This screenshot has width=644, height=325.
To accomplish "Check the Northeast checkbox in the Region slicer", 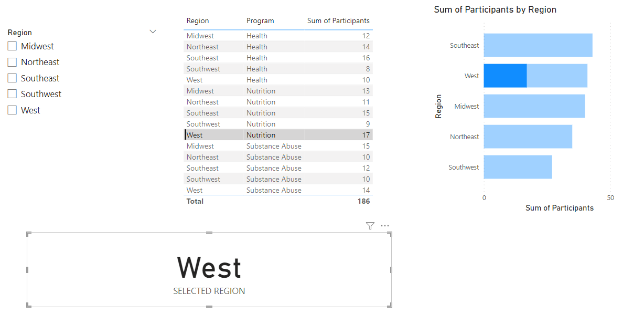I will pos(12,62).
